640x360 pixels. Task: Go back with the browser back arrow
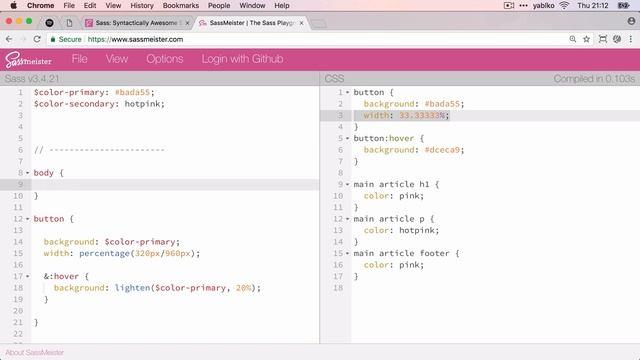pos(9,39)
